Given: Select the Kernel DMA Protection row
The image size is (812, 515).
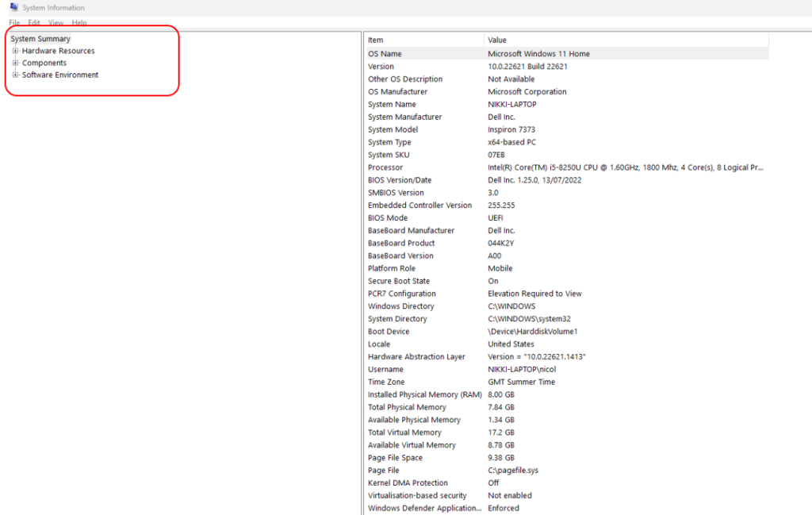Looking at the screenshot, I should click(567, 483).
